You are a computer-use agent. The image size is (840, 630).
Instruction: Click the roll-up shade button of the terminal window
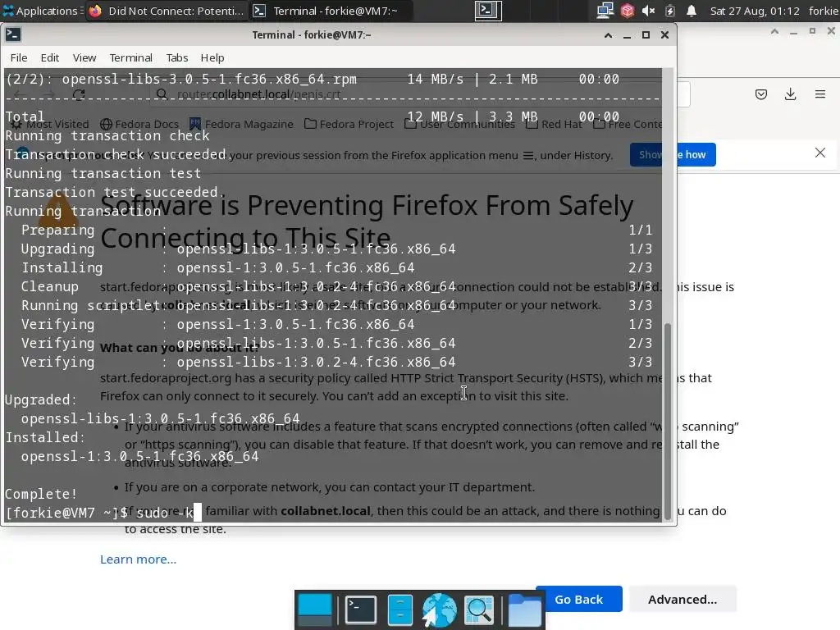(608, 35)
